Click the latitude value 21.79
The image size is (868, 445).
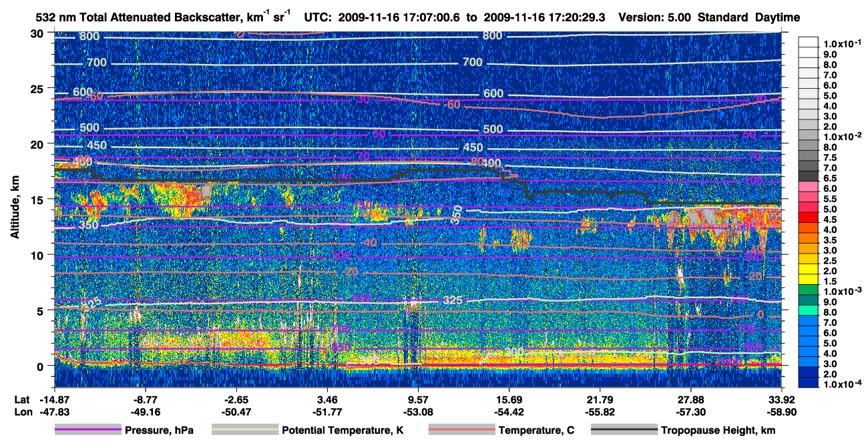(600, 399)
